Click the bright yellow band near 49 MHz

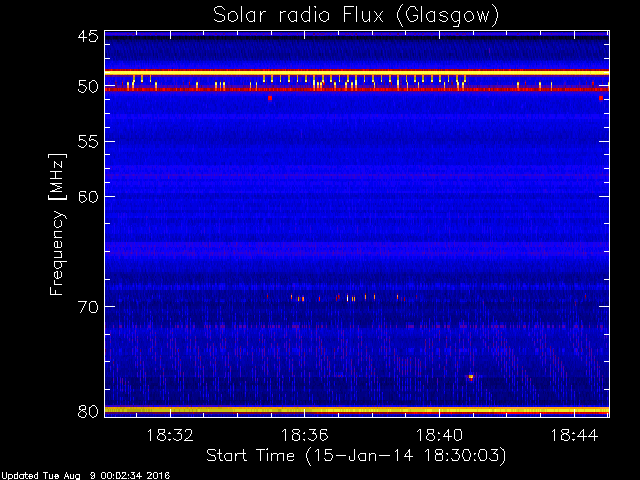tap(357, 73)
